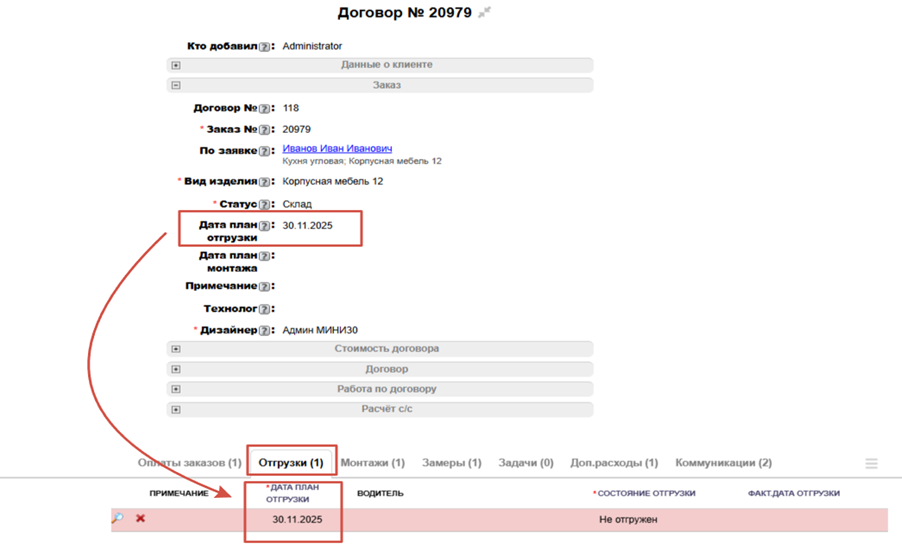
Task: Open the Иванов Иван Иванович link
Action: (337, 149)
